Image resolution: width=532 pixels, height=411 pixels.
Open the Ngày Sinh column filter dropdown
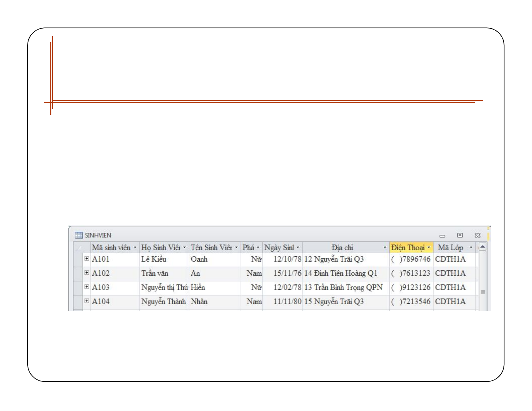[x=298, y=248]
